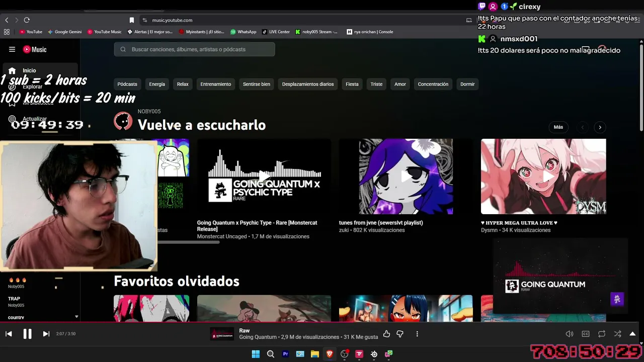Select the Pódcasts filter chip
This screenshot has height=362, width=644.
click(127, 84)
